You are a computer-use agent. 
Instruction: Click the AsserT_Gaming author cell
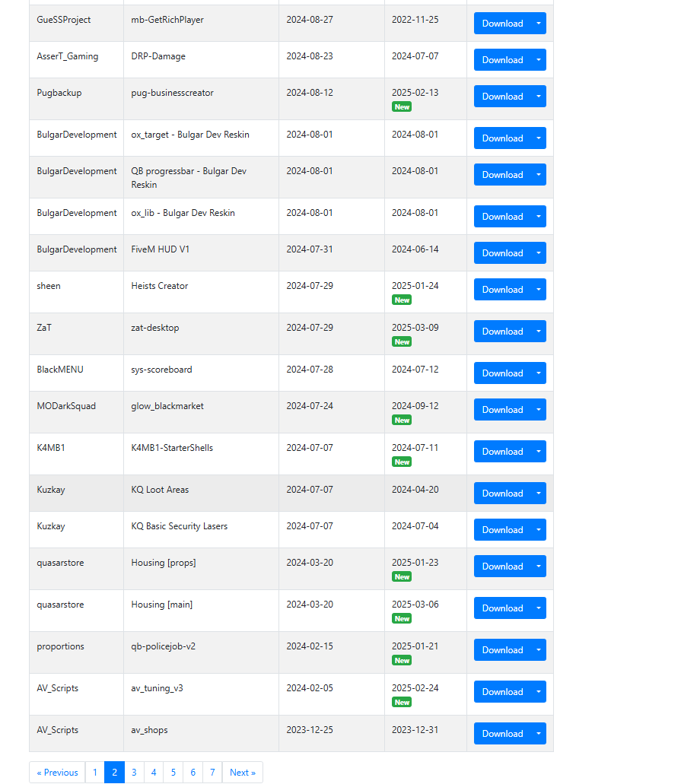[x=77, y=60]
